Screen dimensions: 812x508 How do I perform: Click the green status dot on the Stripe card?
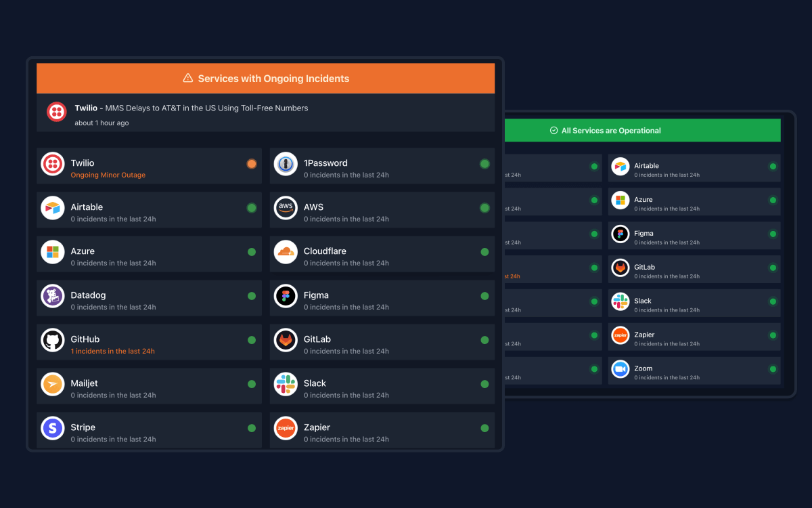pyautogui.click(x=252, y=428)
